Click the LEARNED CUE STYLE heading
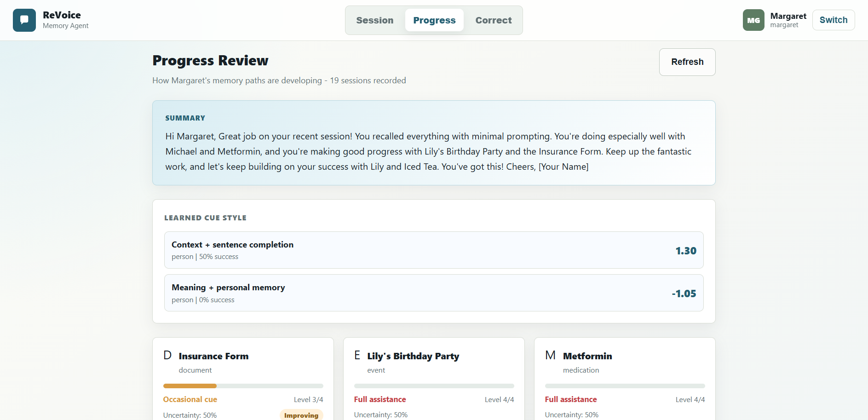 [x=205, y=218]
